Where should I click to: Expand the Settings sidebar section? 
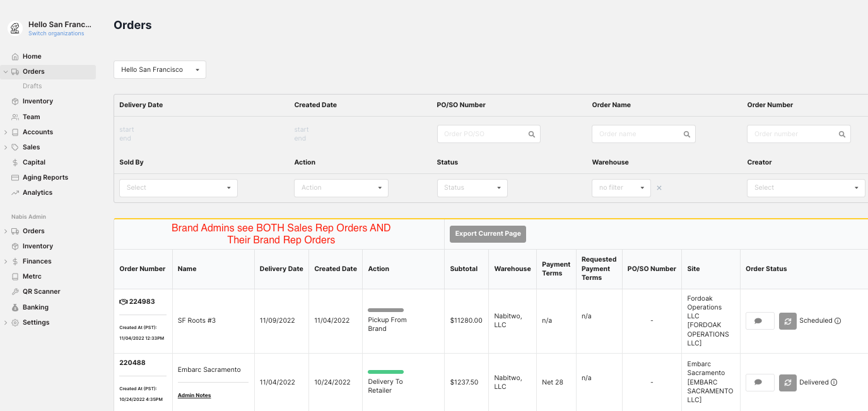point(6,323)
